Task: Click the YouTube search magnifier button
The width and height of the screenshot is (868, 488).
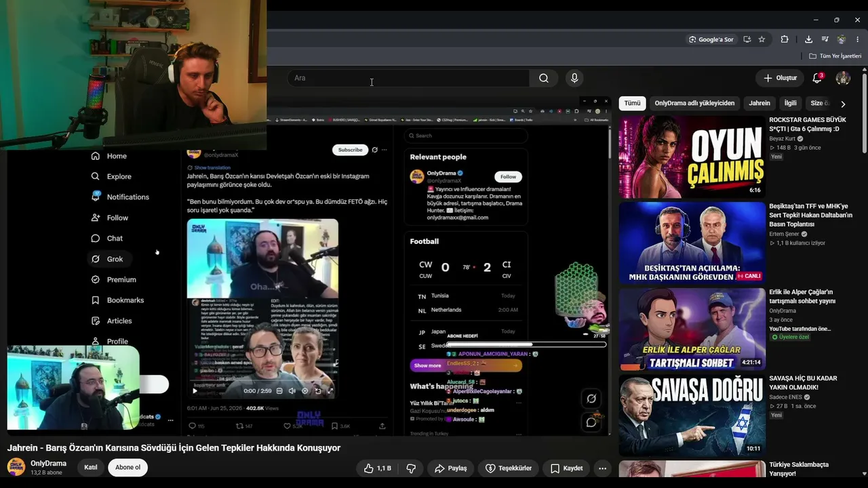Action: coord(544,78)
